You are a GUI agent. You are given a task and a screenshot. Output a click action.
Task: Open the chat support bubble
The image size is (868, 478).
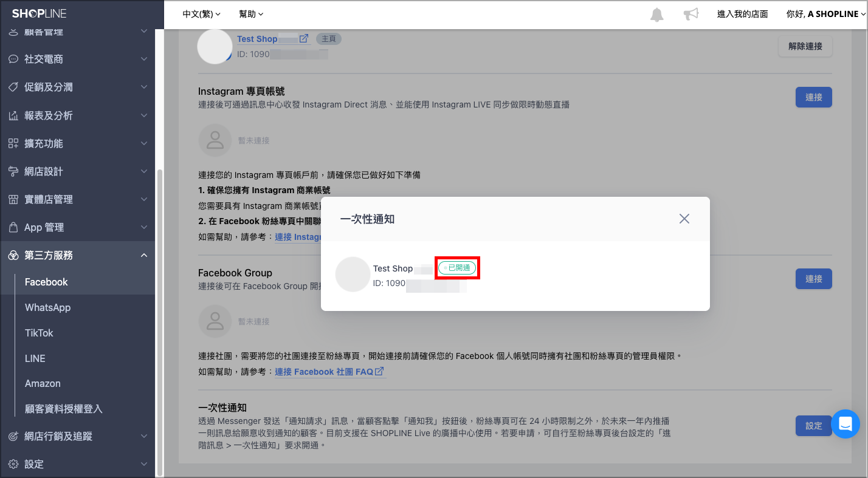tap(845, 424)
